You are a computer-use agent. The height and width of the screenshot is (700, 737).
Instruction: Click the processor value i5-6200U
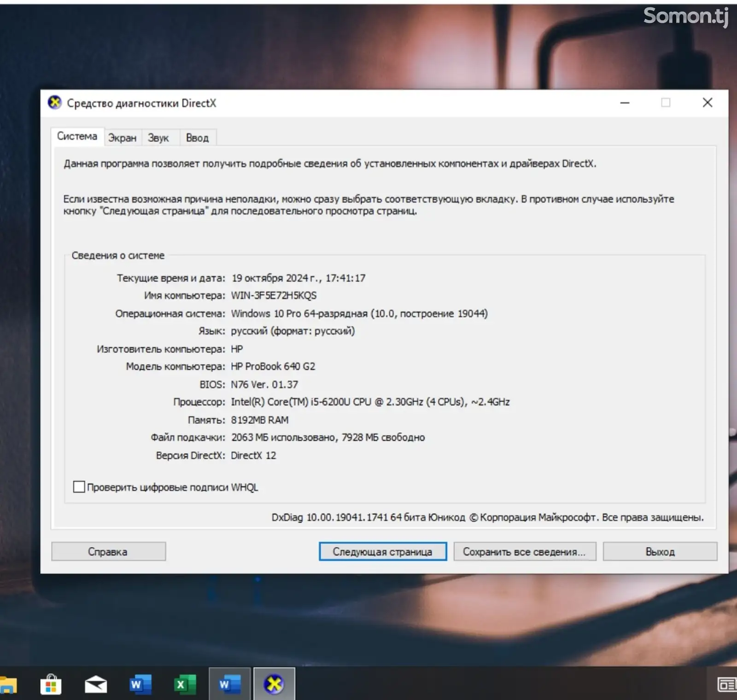(370, 402)
